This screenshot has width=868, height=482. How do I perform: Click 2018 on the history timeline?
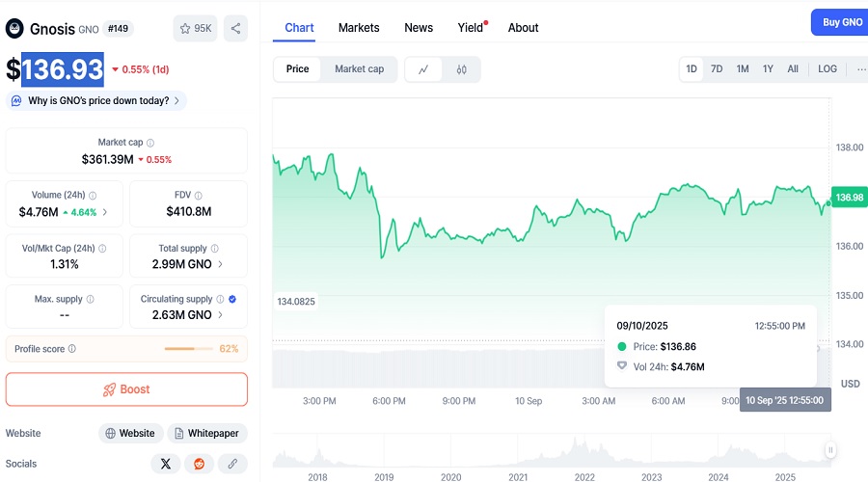[317, 477]
